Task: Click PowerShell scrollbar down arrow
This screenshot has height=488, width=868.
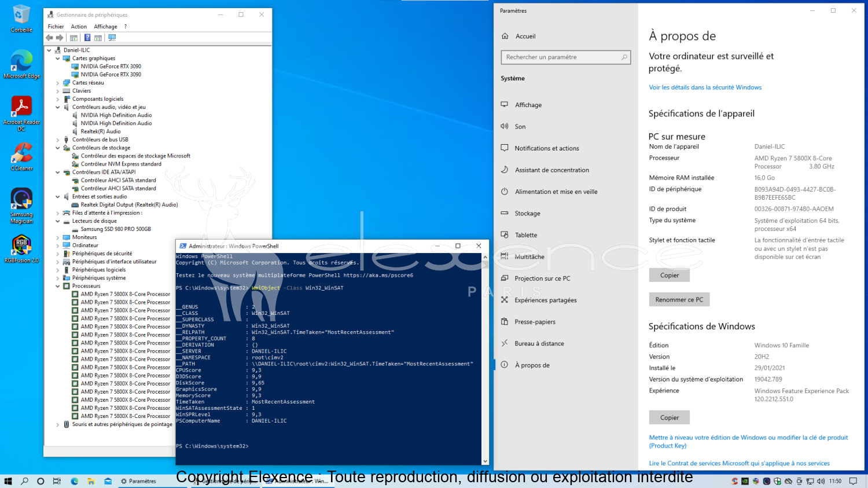Action: click(485, 461)
